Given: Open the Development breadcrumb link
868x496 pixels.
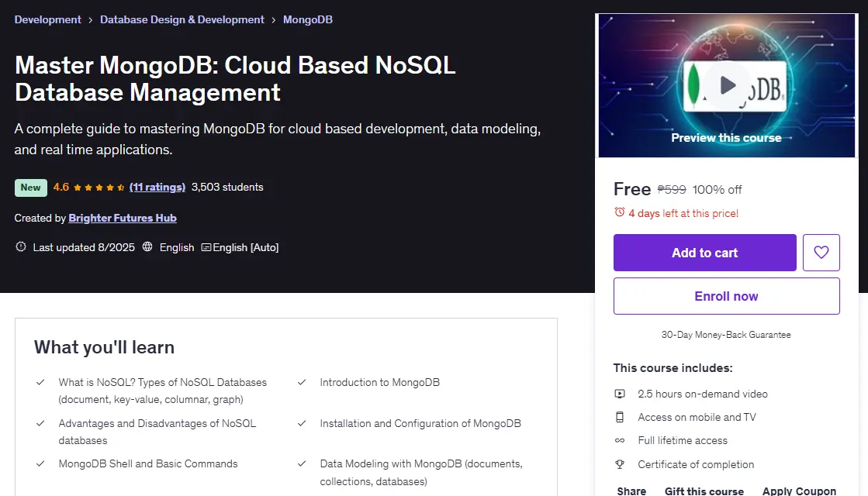Looking at the screenshot, I should 47,19.
